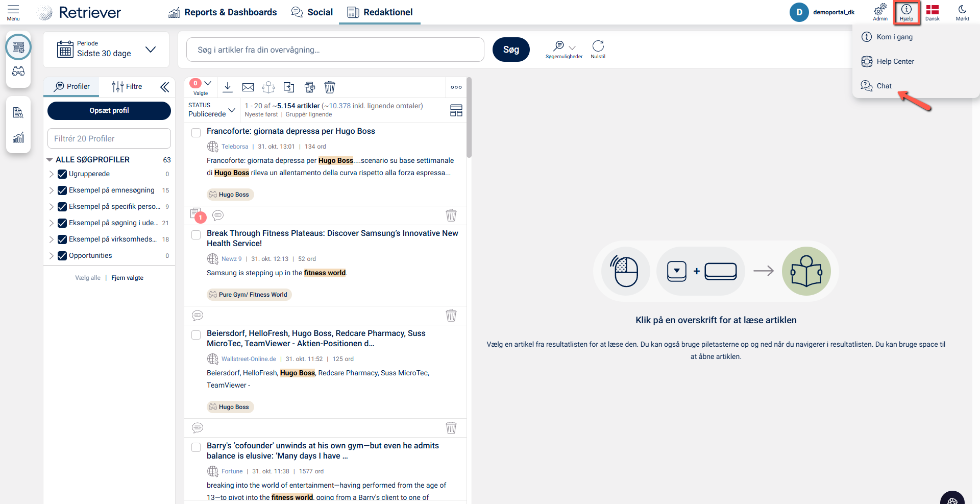Open Søgemuligheder search options
Screen dimensions: 980x504
coord(564,50)
